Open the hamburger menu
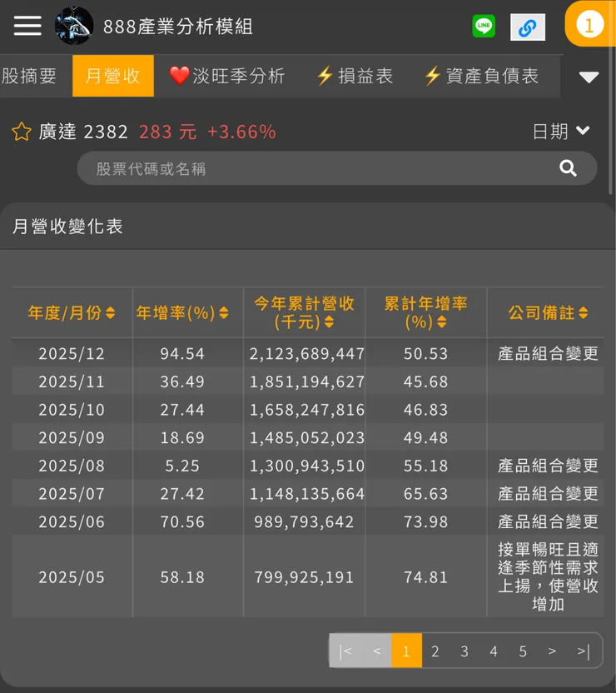This screenshot has height=693, width=616. (27, 26)
